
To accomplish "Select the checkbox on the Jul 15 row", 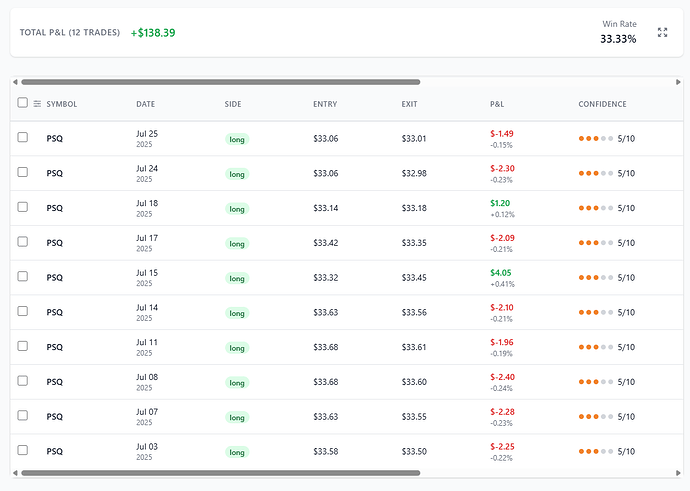I will 23,277.
